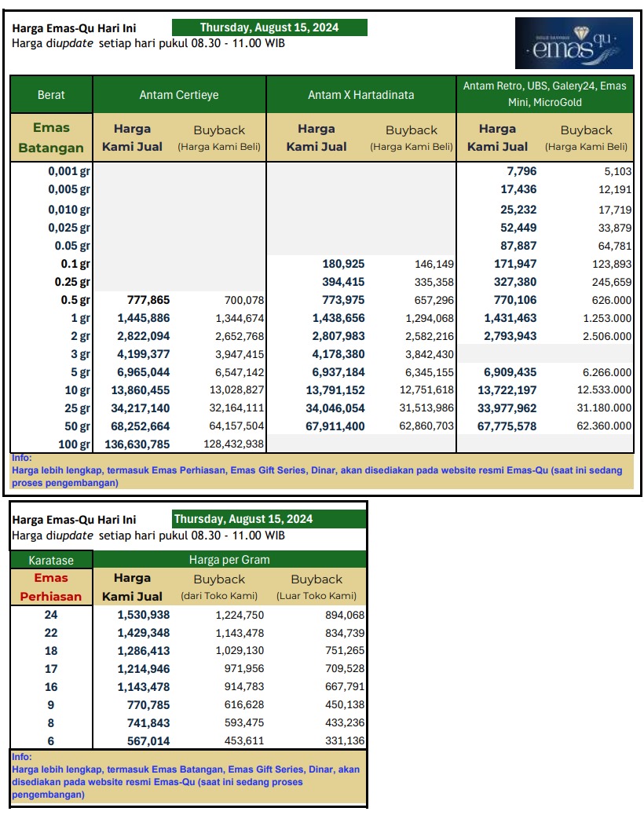
Task: Click karat row label 6
Action: 51,741
